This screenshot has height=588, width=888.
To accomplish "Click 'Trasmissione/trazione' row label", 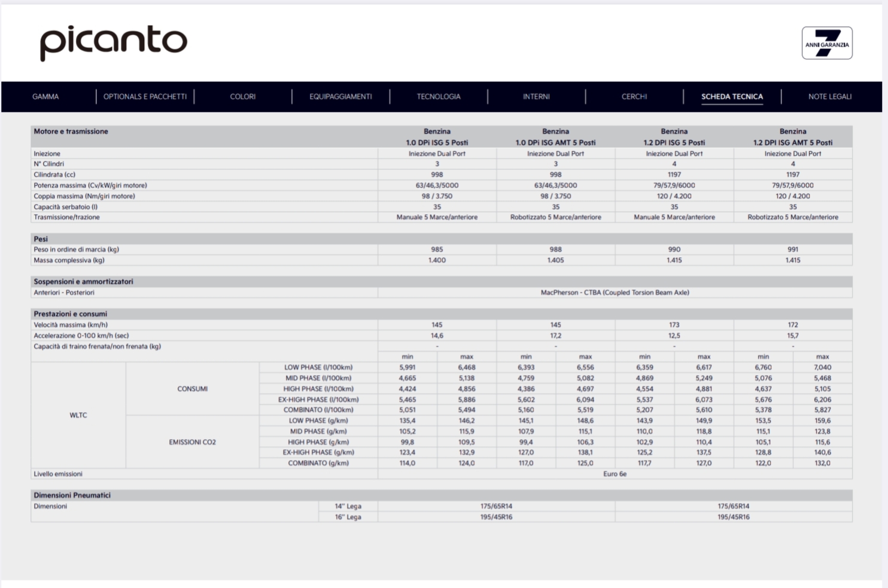I will [66, 217].
